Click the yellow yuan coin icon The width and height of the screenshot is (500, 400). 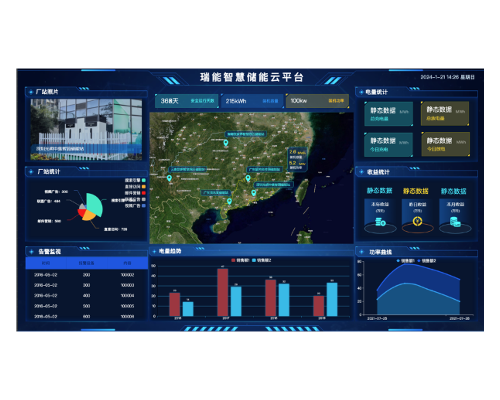pos(417,221)
